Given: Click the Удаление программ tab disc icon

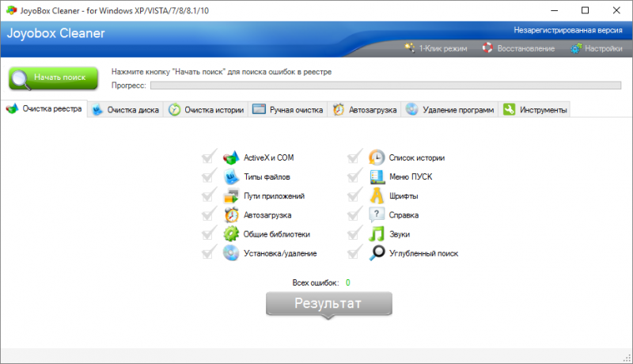Looking at the screenshot, I should tap(411, 109).
